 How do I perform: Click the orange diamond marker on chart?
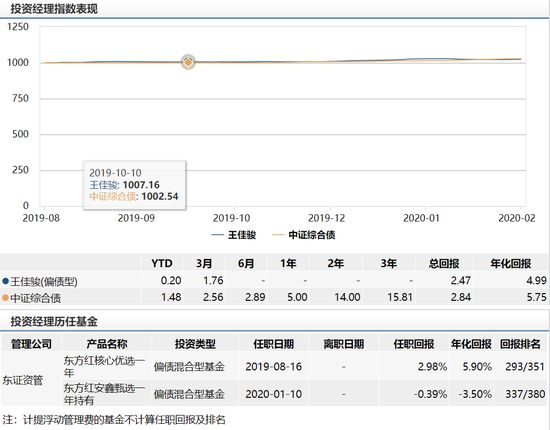tap(188, 62)
